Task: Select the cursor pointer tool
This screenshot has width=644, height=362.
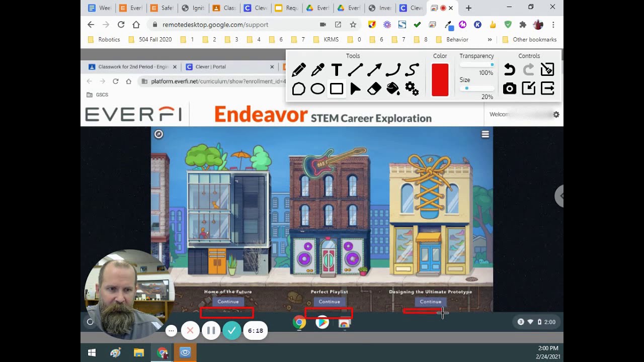Action: (355, 89)
